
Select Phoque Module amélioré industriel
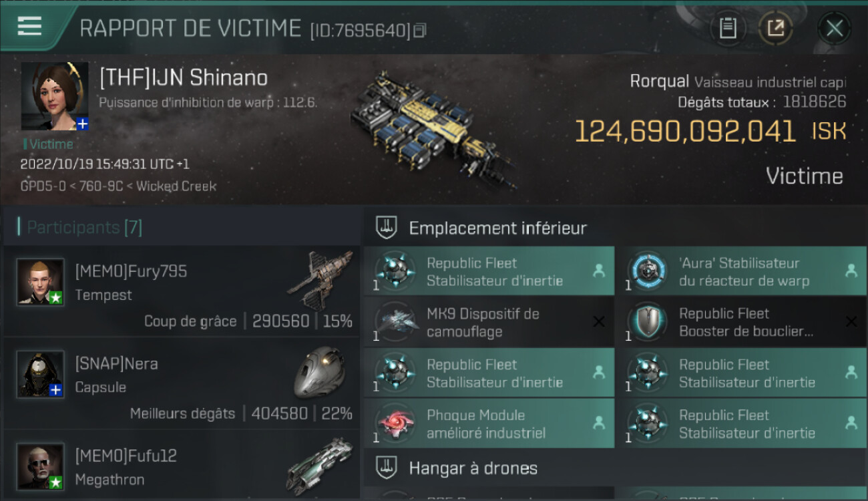pyautogui.click(x=489, y=424)
